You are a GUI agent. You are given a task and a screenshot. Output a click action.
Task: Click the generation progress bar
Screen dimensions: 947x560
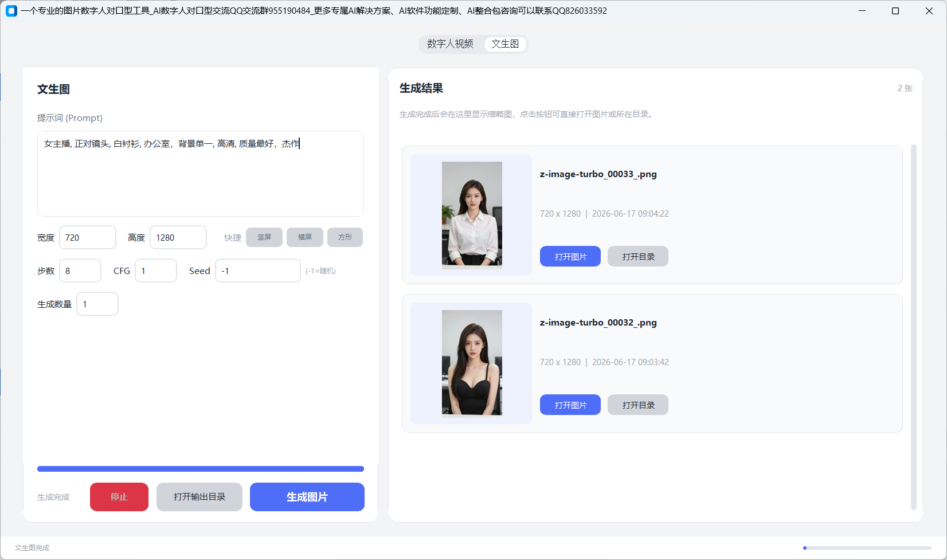pos(201,469)
